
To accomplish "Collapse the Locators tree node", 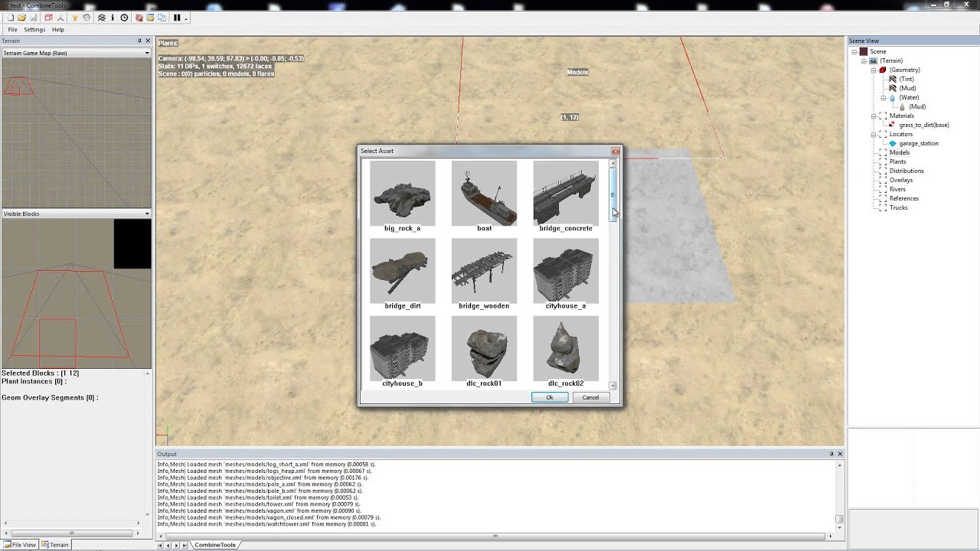I will tap(873, 134).
